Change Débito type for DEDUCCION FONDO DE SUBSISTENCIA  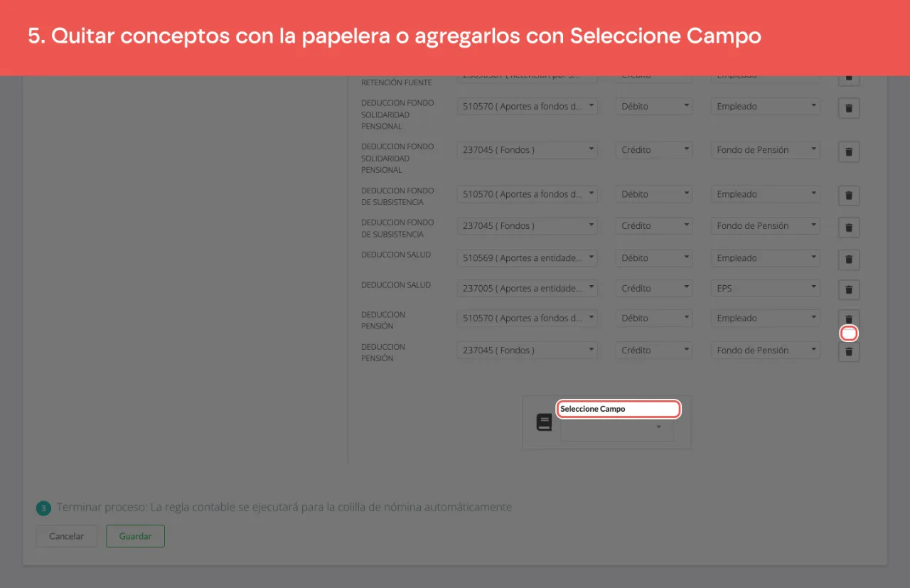(x=654, y=194)
